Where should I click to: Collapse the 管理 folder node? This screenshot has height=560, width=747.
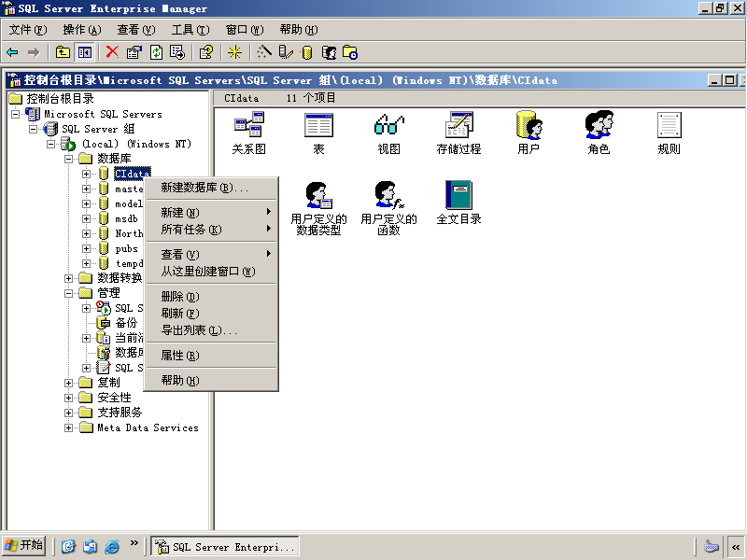click(68, 293)
